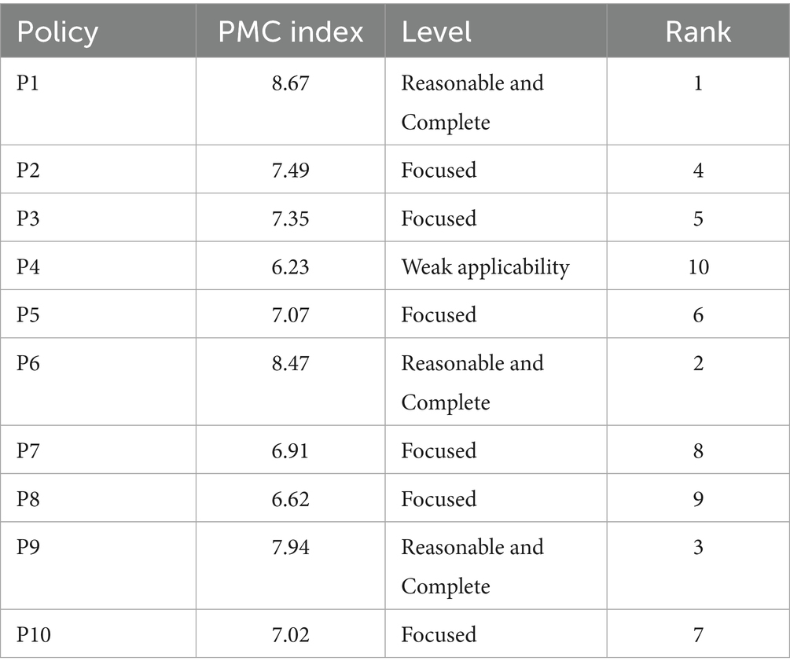Select the 6.62 PMC index value

pos(290,499)
